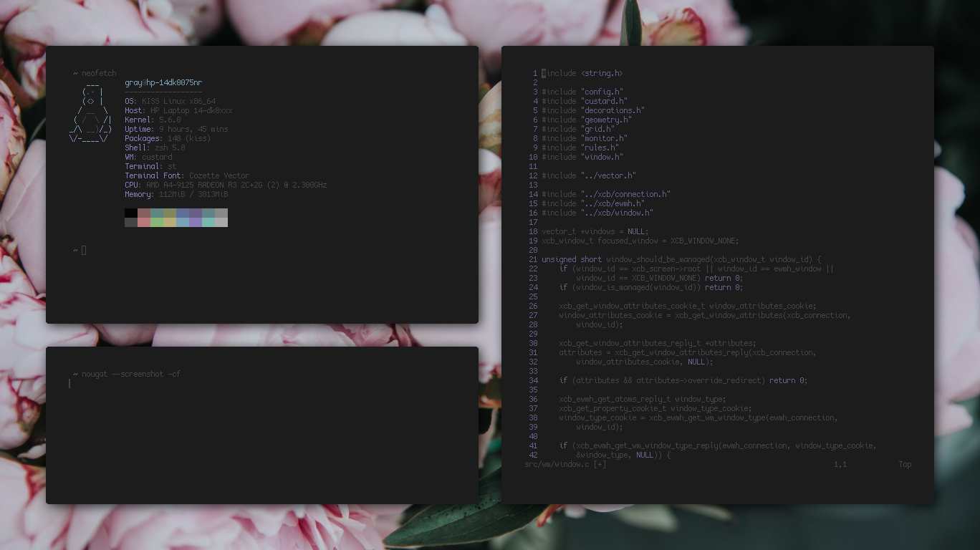Image resolution: width=980 pixels, height=550 pixels.
Task: Click the 'OS: KISS Linux x86_64' line
Action: point(170,102)
